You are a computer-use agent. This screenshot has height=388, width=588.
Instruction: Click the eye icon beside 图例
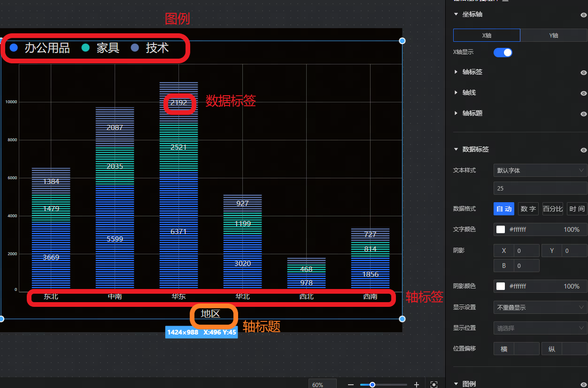[583, 384]
